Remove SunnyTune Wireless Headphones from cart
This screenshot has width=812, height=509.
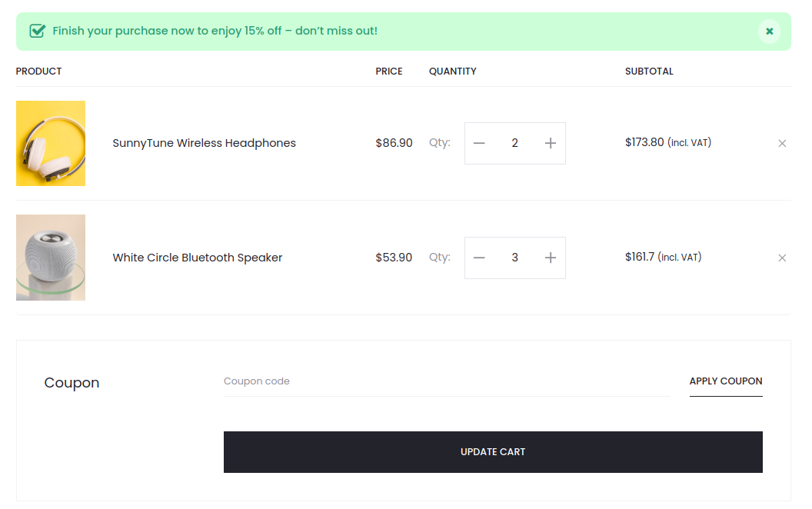(782, 144)
